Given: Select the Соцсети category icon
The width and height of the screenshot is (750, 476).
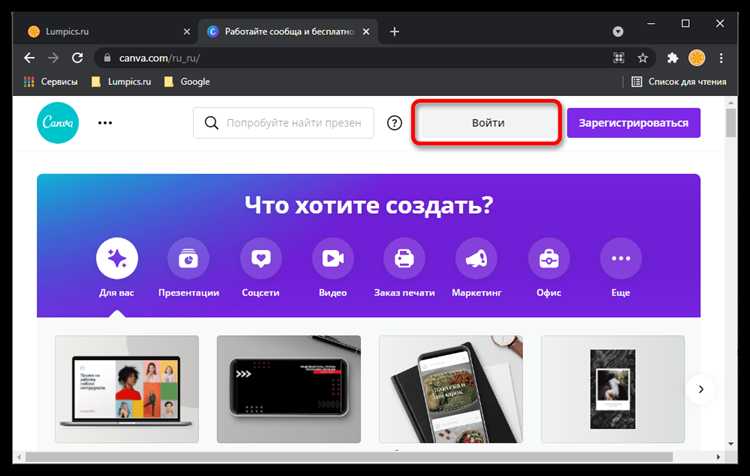Looking at the screenshot, I should [260, 259].
